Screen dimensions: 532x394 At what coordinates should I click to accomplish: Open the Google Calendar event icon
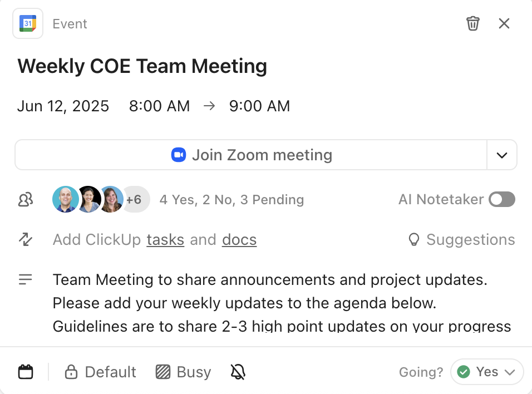(x=27, y=23)
